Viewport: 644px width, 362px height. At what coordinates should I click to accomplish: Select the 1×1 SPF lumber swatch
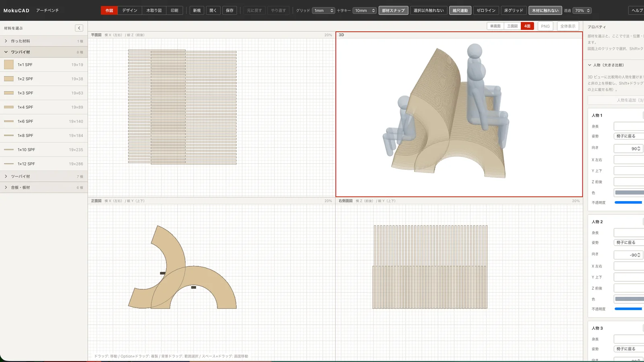point(9,64)
